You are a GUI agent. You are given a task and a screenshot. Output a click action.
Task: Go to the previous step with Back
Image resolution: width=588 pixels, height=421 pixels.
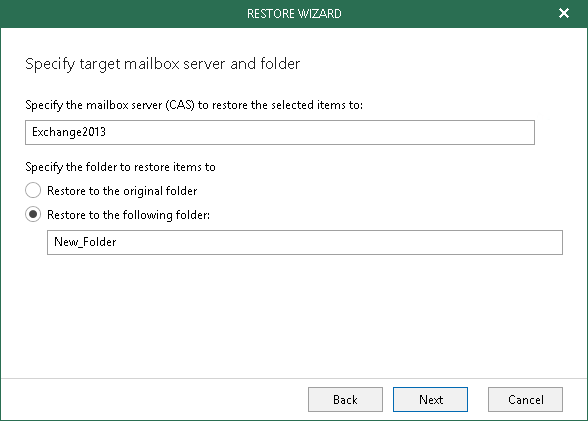tap(345, 400)
